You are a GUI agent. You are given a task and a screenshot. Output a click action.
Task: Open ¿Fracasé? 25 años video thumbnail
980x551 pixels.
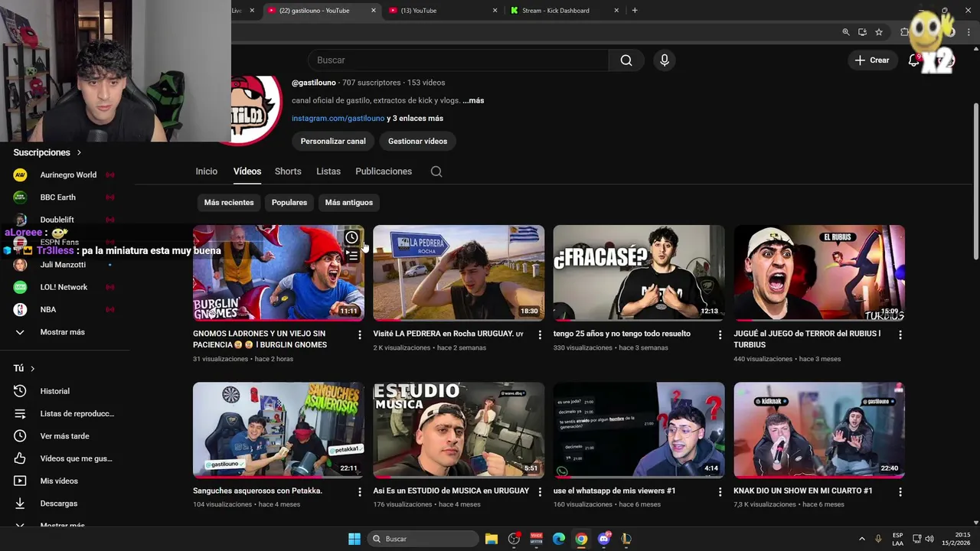(x=639, y=273)
